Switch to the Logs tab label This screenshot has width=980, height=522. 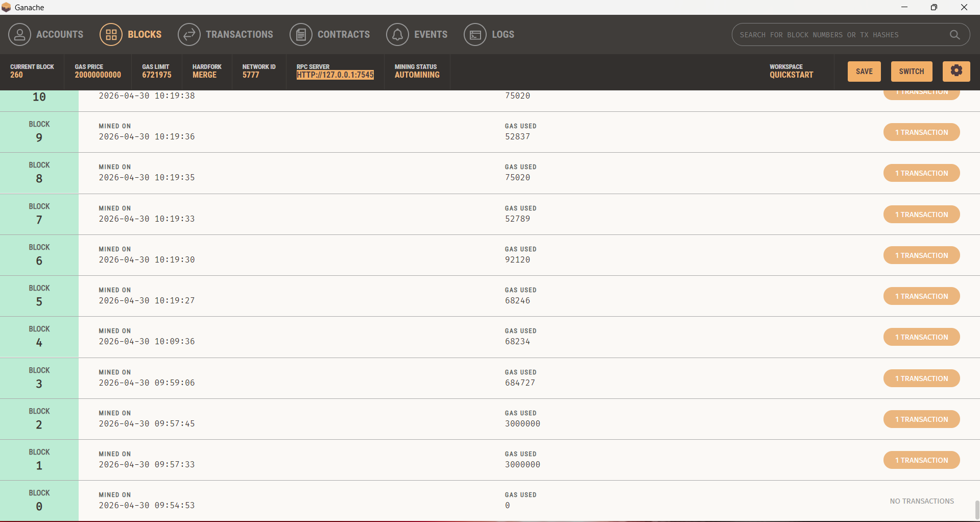pyautogui.click(x=503, y=35)
